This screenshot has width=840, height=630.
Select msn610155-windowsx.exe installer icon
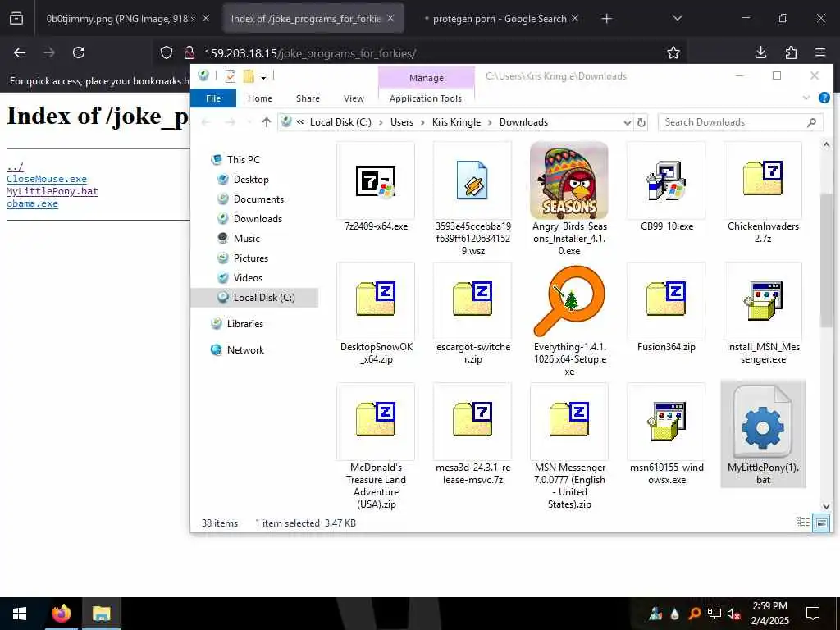coord(666,422)
